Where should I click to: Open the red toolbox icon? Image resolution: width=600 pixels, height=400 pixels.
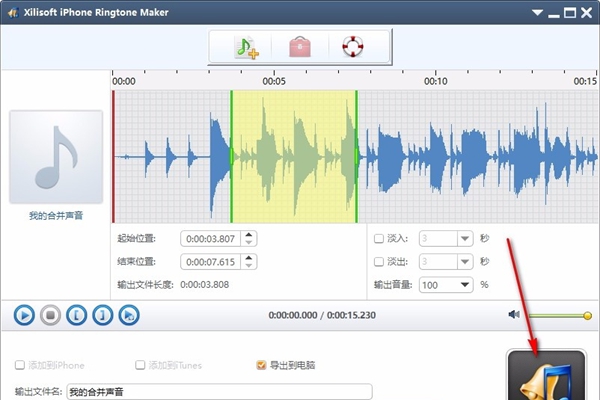(300, 47)
